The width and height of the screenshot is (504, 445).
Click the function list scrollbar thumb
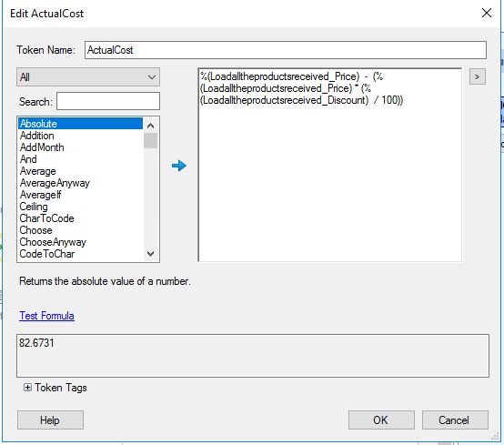[150, 141]
